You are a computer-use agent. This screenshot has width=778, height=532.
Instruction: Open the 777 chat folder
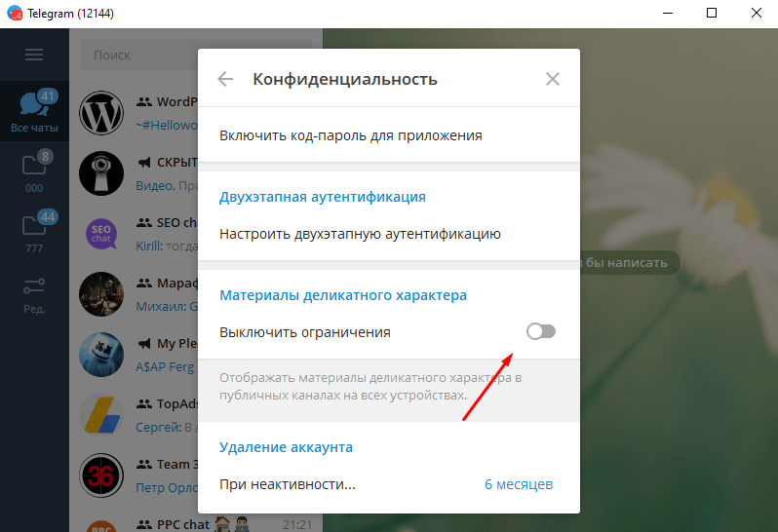[34, 232]
